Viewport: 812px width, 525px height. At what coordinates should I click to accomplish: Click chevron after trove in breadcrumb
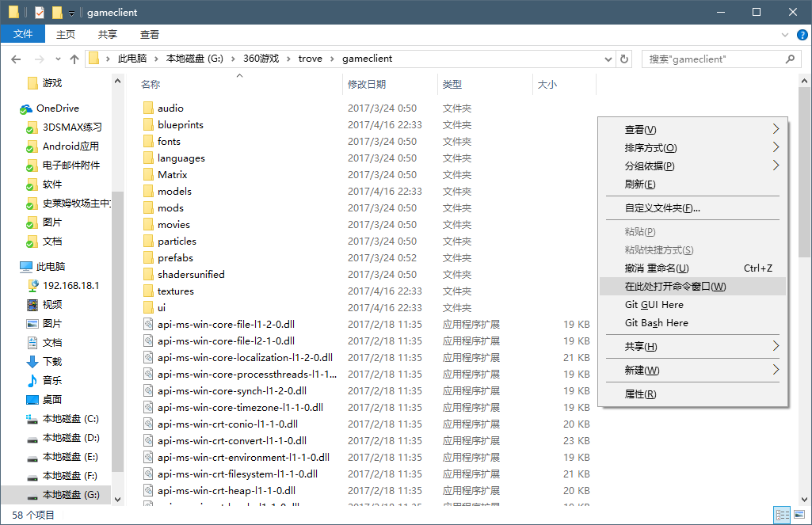click(x=332, y=59)
